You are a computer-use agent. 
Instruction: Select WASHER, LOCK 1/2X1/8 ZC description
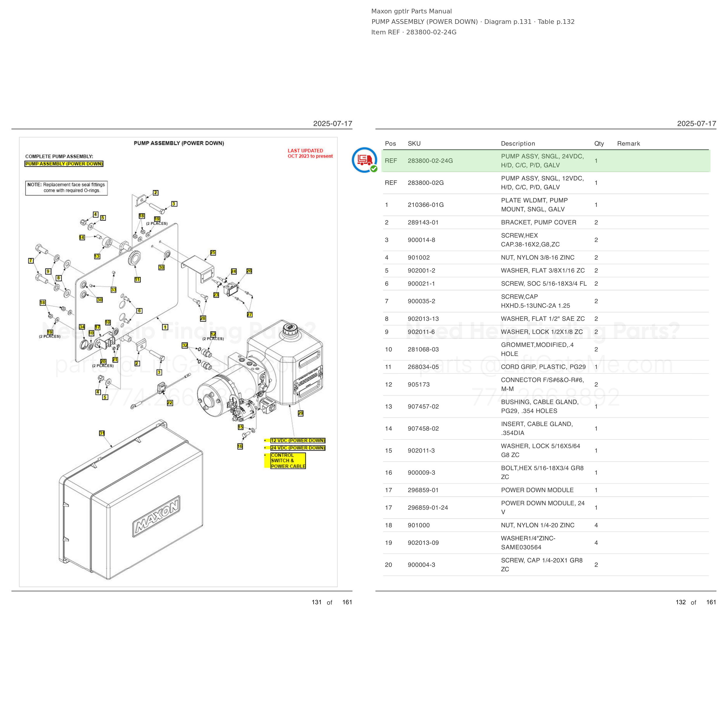pos(541,332)
